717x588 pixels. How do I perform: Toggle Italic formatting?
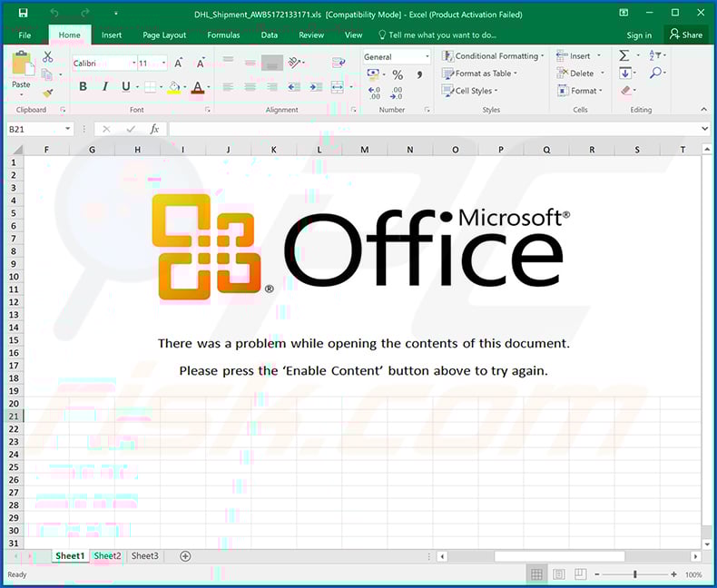104,86
